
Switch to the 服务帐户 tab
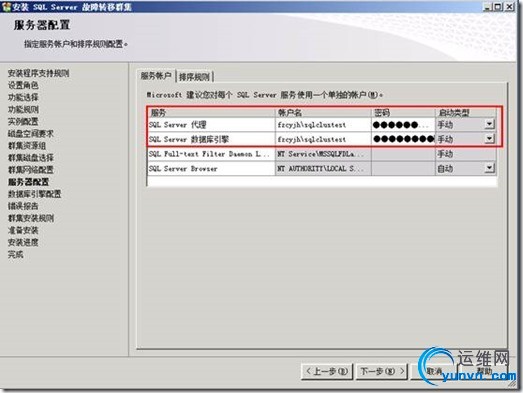point(156,76)
